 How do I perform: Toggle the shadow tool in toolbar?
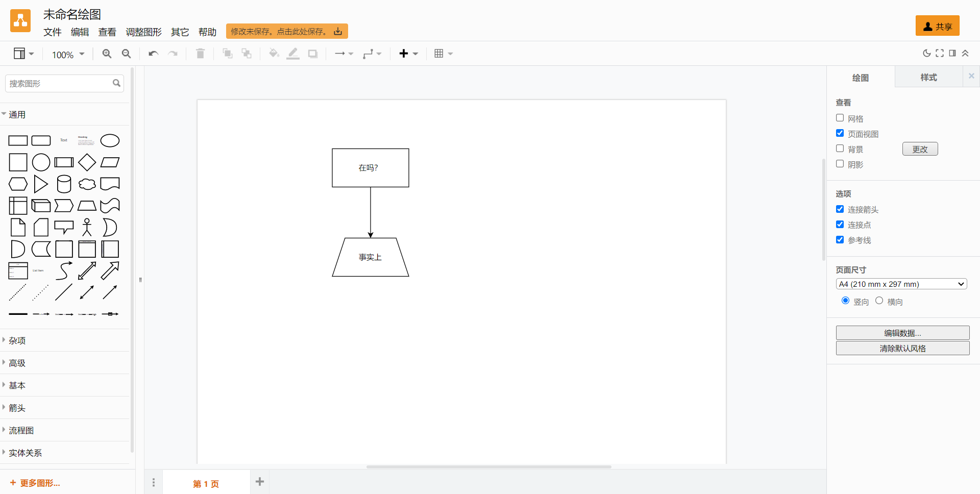pos(312,53)
